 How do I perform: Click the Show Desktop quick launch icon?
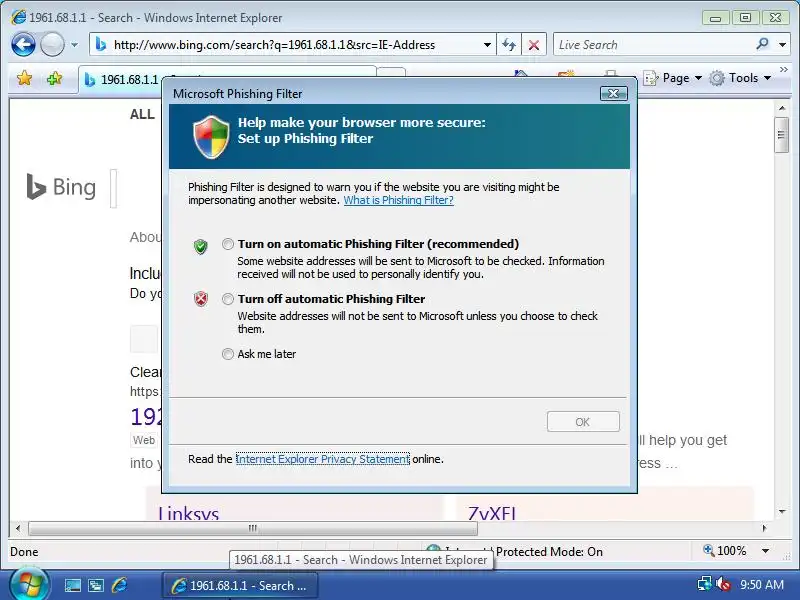(72, 585)
